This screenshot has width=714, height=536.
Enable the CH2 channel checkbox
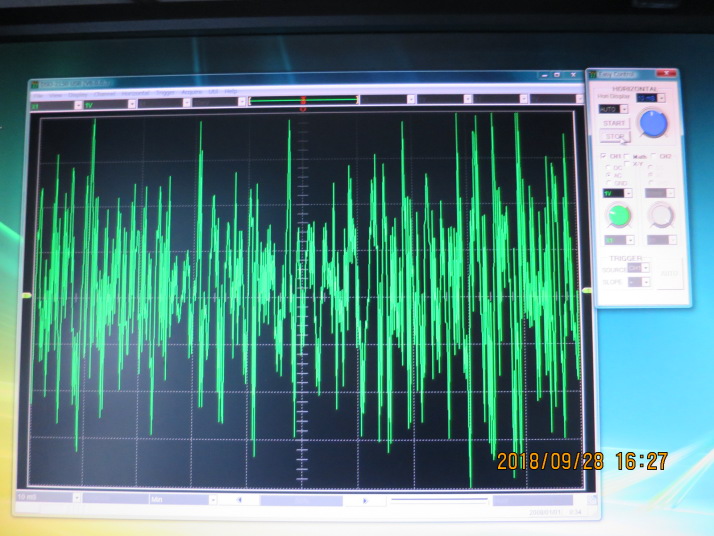[x=655, y=157]
